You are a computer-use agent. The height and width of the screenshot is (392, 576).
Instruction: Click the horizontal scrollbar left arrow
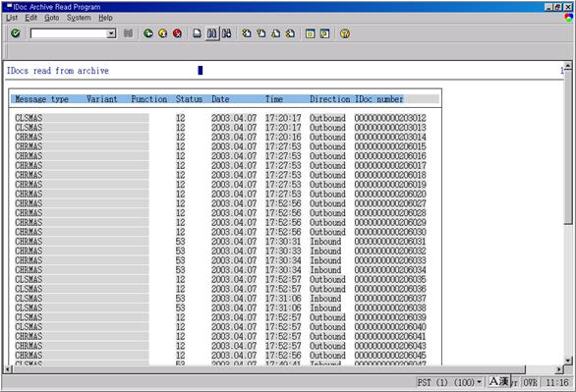(9, 369)
